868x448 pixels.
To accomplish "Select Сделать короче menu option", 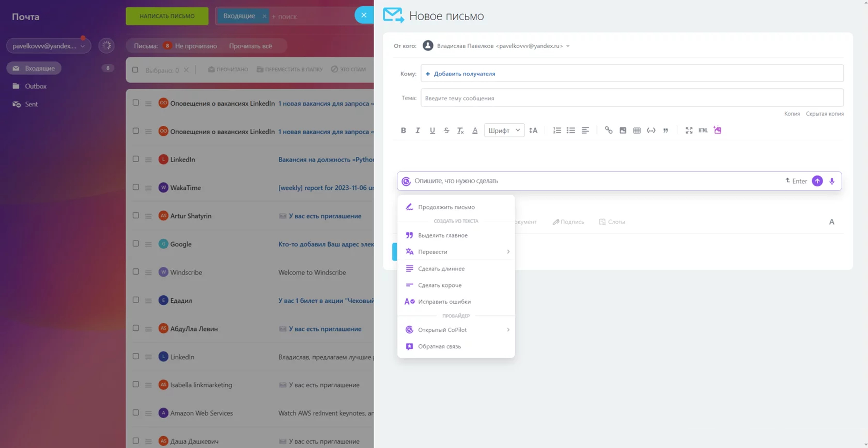I will click(439, 285).
